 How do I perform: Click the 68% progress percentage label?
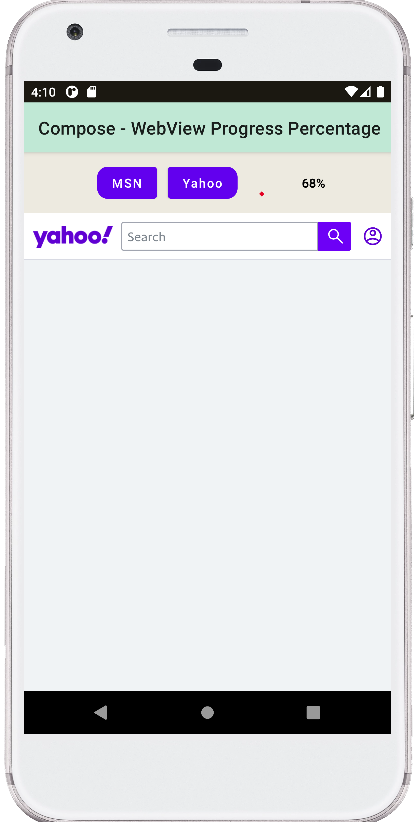click(313, 183)
